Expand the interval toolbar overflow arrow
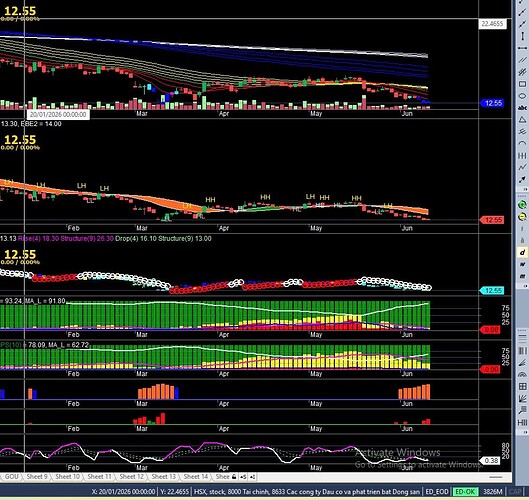The image size is (529, 500). 525,286
